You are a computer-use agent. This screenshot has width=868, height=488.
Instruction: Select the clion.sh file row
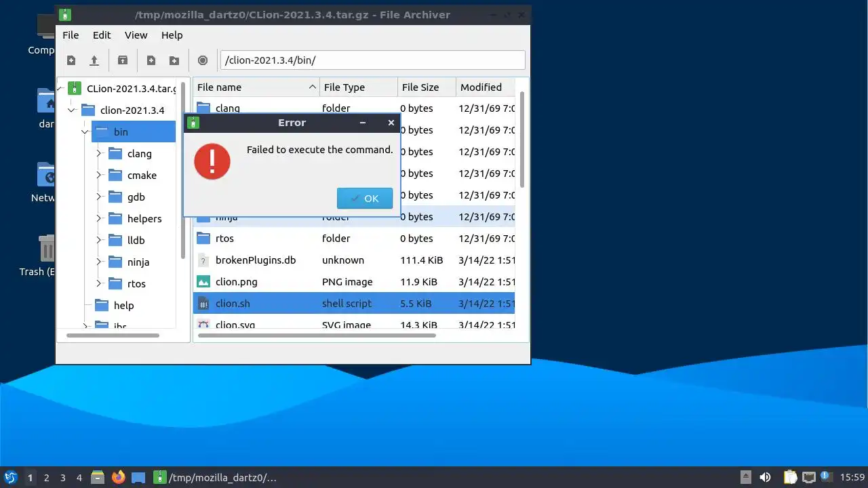(354, 303)
